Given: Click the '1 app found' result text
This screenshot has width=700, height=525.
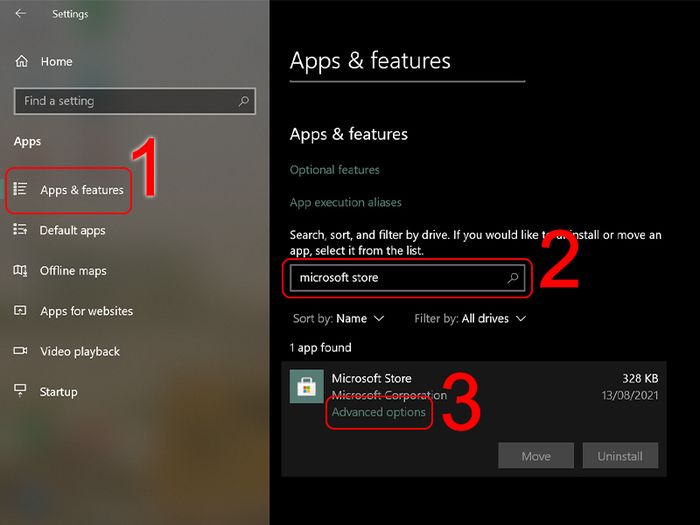Looking at the screenshot, I should click(321, 348).
